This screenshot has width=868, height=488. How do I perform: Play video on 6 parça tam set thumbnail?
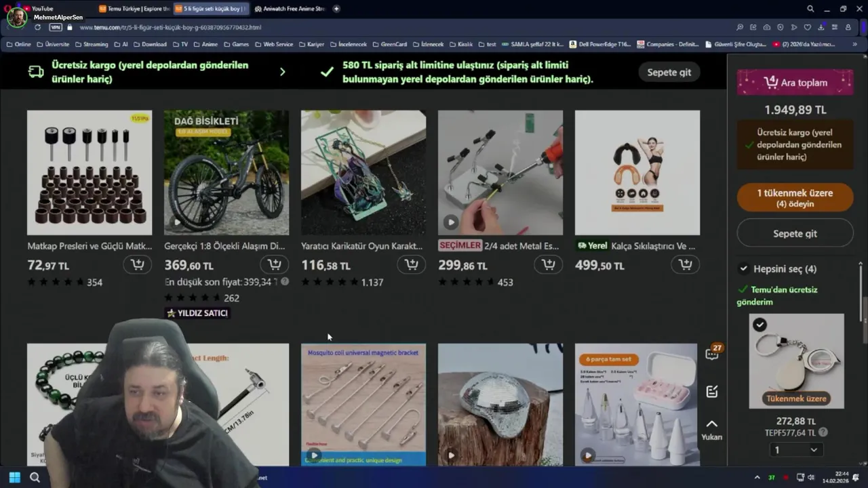tap(588, 455)
